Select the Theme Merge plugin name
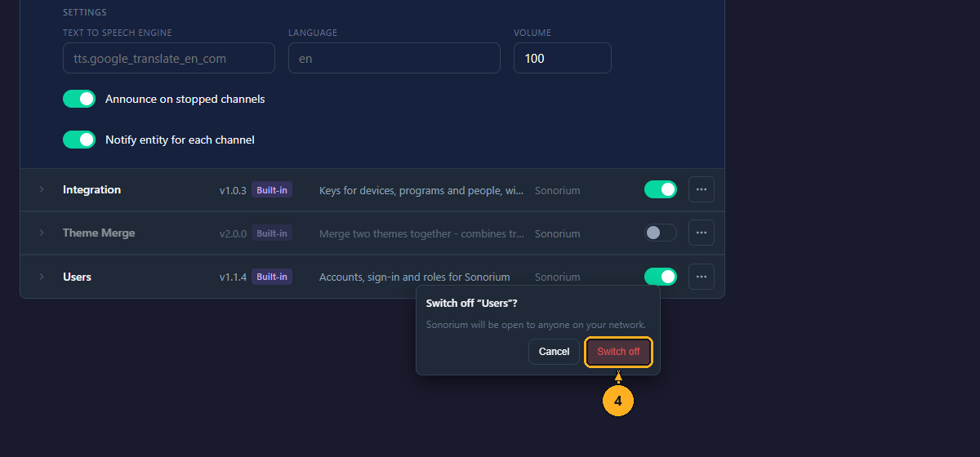This screenshot has width=980, height=457. coord(99,233)
